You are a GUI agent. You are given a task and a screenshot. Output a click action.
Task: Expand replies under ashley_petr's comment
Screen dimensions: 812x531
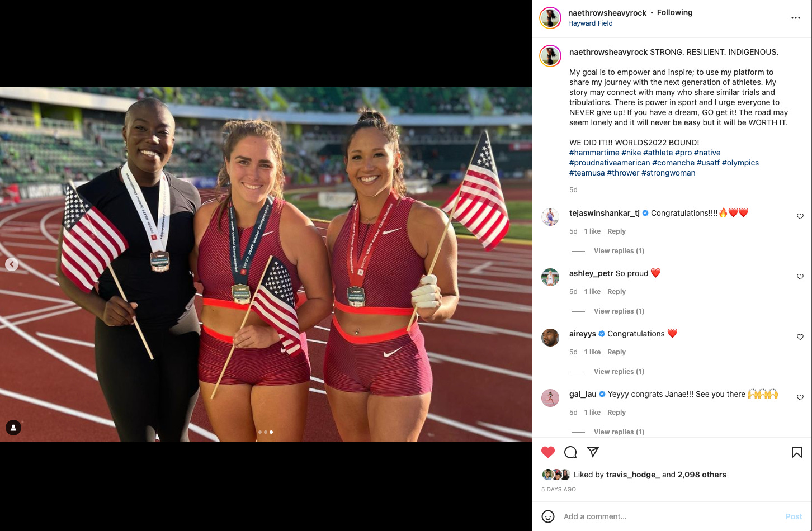point(619,311)
